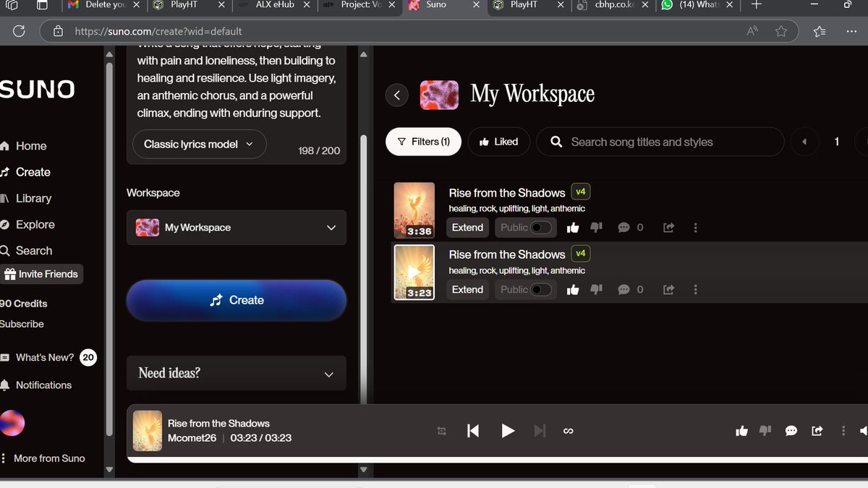Screen dimensions: 868x488
Task: Toggle the repeat icon in player
Action: [441, 431]
